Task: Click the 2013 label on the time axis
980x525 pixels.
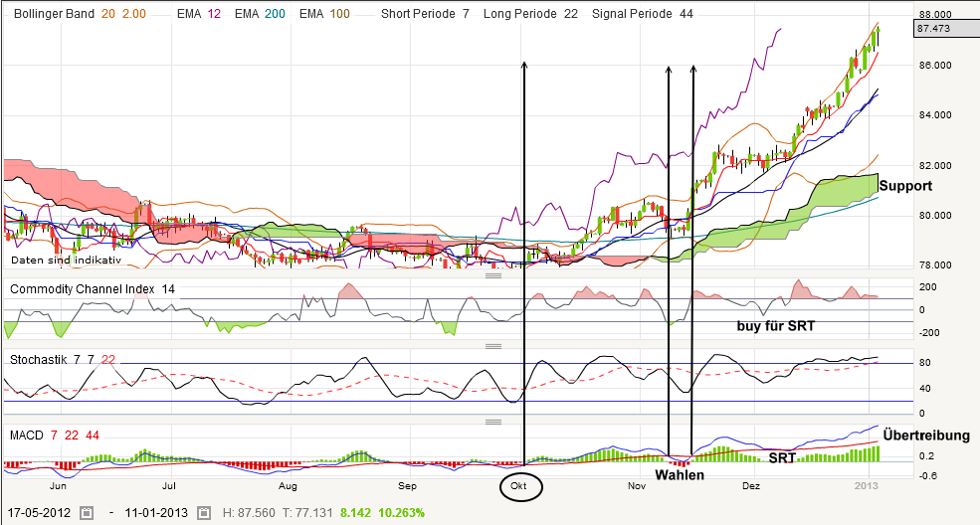Action: (x=867, y=485)
